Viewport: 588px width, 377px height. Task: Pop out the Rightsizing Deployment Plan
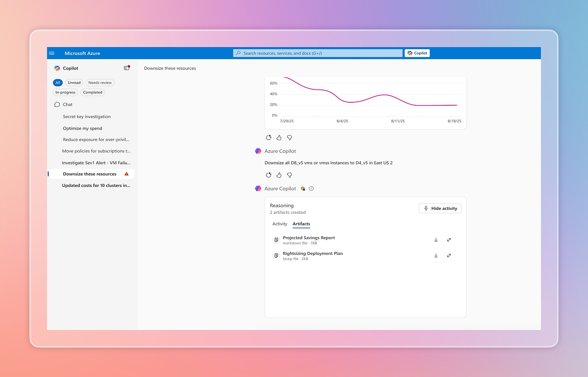point(449,255)
